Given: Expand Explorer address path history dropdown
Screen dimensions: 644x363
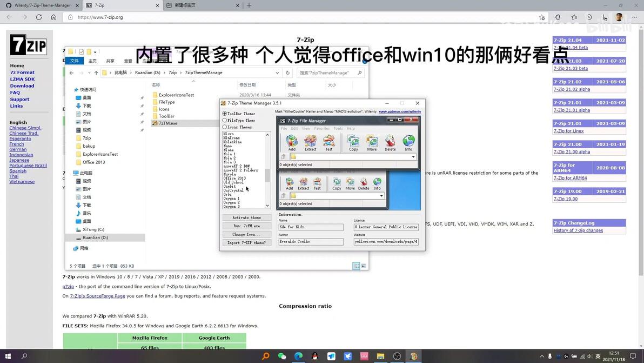Looking at the screenshot, I should [x=277, y=73].
